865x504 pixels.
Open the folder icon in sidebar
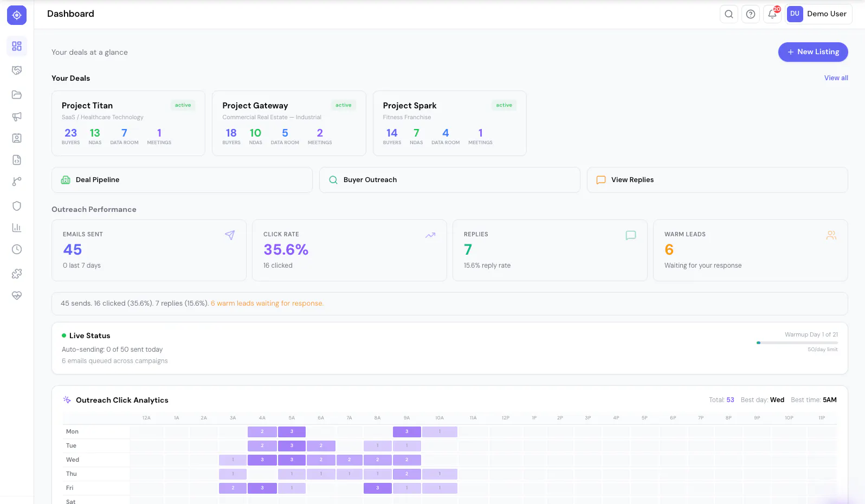click(x=17, y=95)
